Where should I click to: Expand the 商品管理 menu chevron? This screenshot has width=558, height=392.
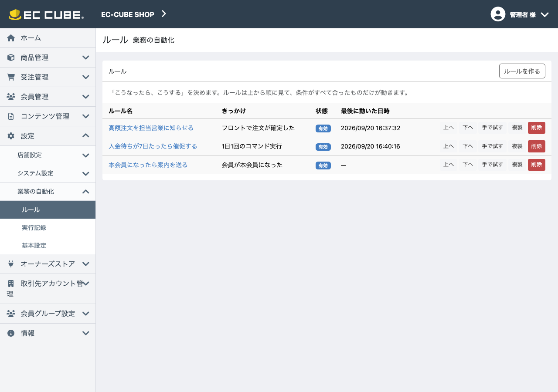86,57
